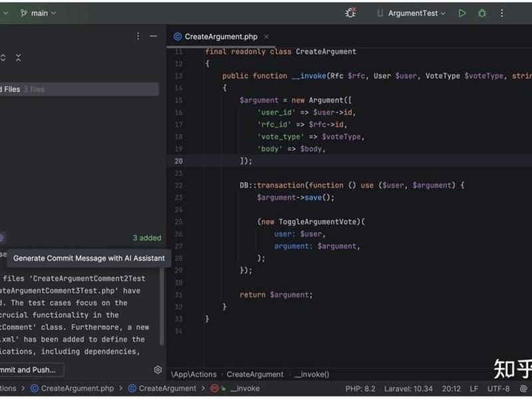Open _invoke method in the navigation bar

235,388
